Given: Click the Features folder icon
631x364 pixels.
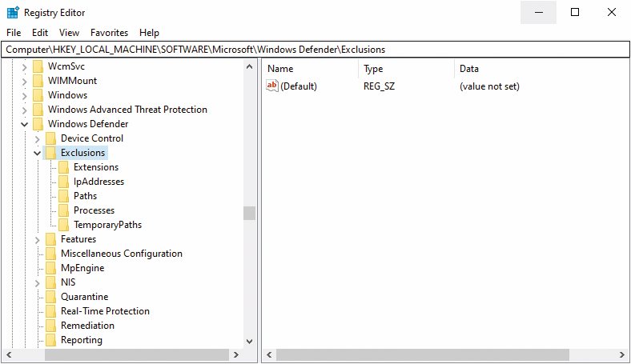Looking at the screenshot, I should [x=50, y=239].
